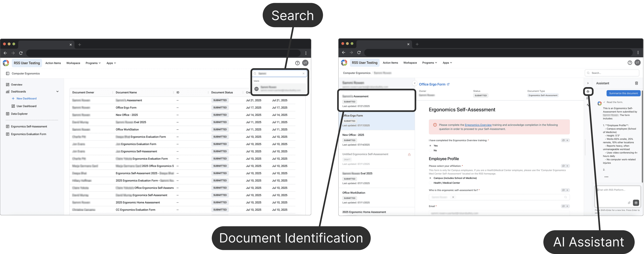Click the external link icon beside Office Ergo Form
Viewport: 644px width, 254px height.
point(448,84)
